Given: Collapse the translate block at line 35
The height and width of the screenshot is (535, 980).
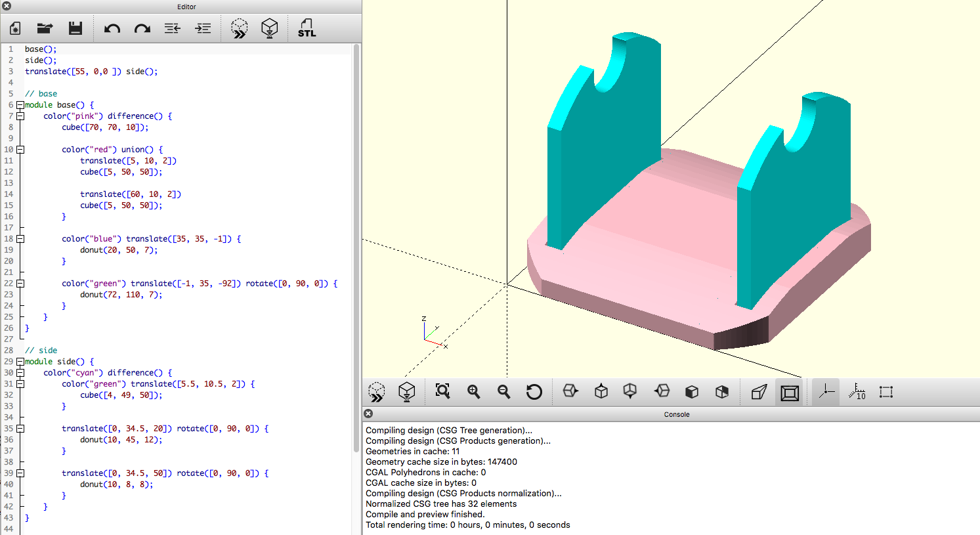Looking at the screenshot, I should (20, 429).
